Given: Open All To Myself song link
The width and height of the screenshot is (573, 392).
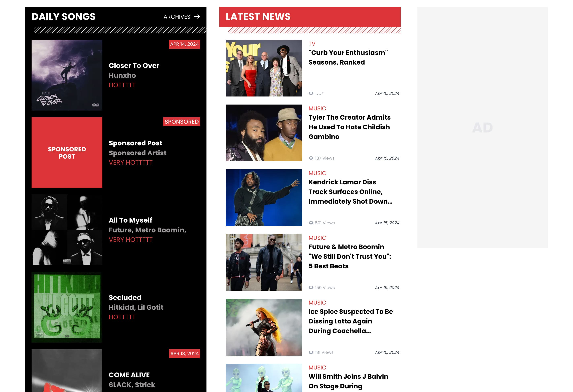Looking at the screenshot, I should pyautogui.click(x=130, y=220).
